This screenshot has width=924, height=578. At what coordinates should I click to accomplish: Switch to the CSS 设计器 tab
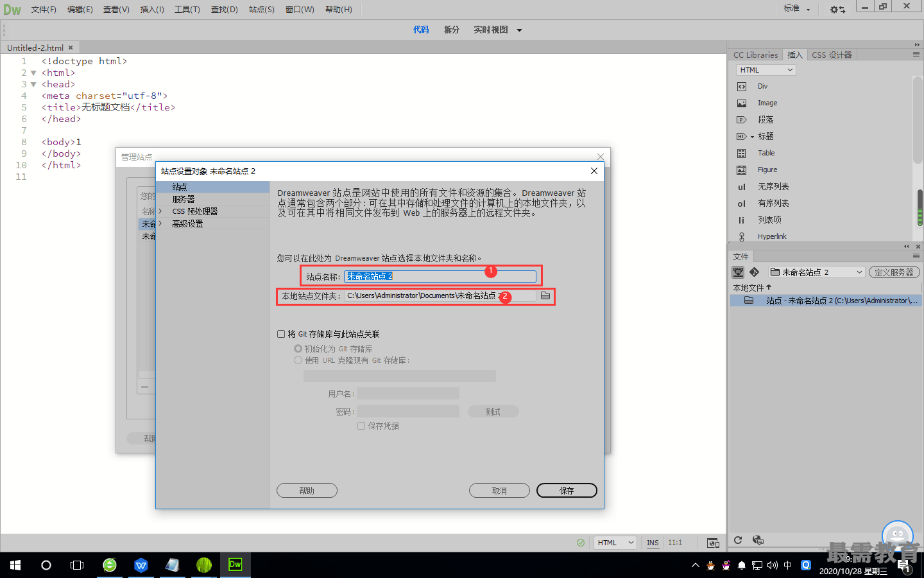pyautogui.click(x=832, y=55)
